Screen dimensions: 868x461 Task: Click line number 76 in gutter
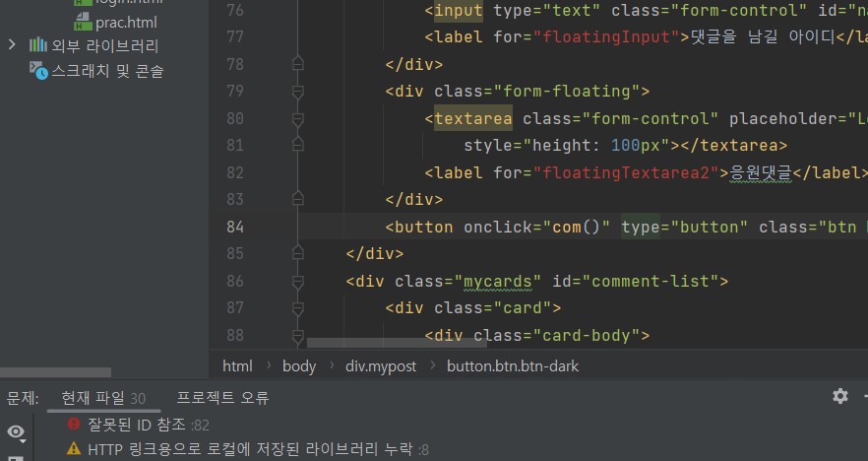tap(234, 10)
